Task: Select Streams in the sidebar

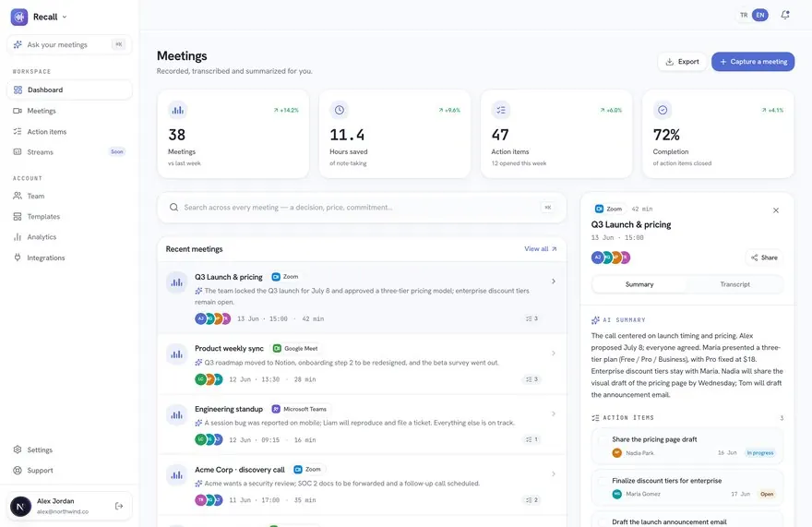Action: tap(69, 152)
